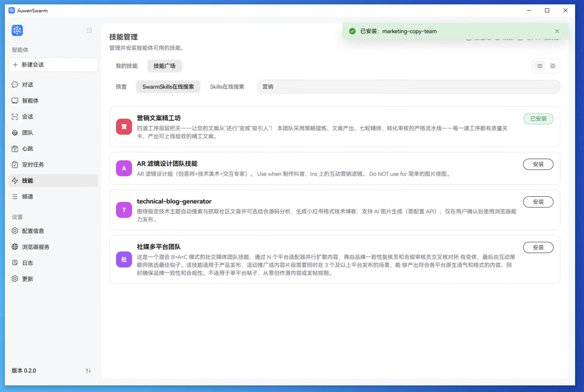Dismiss the 已安装 marketing-copy-team notification

557,31
